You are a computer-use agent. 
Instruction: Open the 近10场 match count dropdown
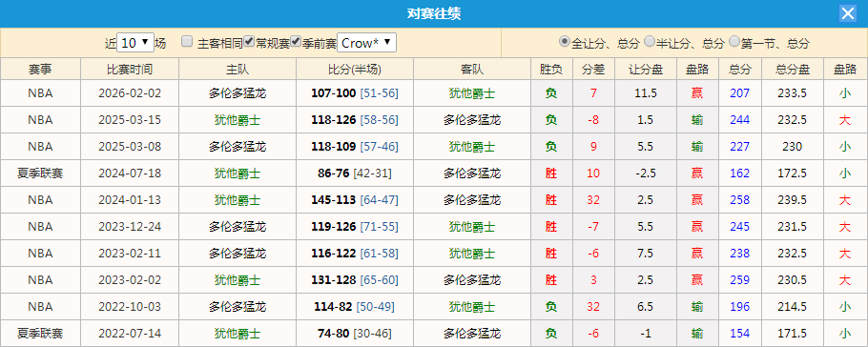click(135, 43)
